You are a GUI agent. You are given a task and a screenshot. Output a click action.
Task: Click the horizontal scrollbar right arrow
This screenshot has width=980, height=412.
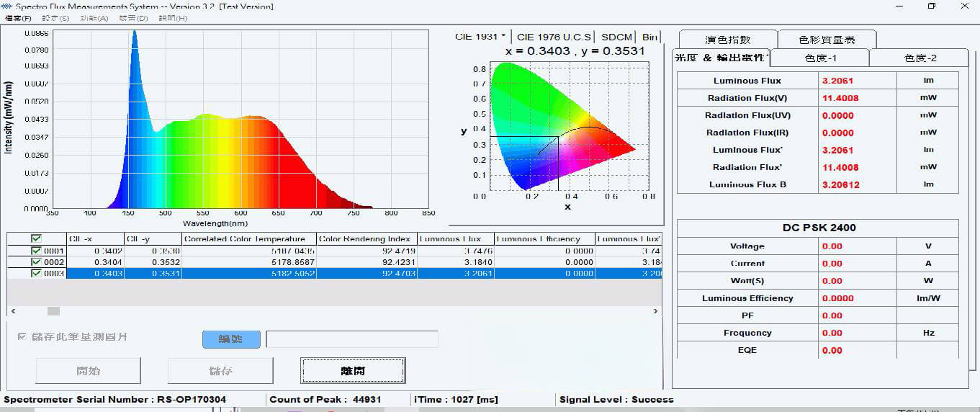(x=655, y=311)
